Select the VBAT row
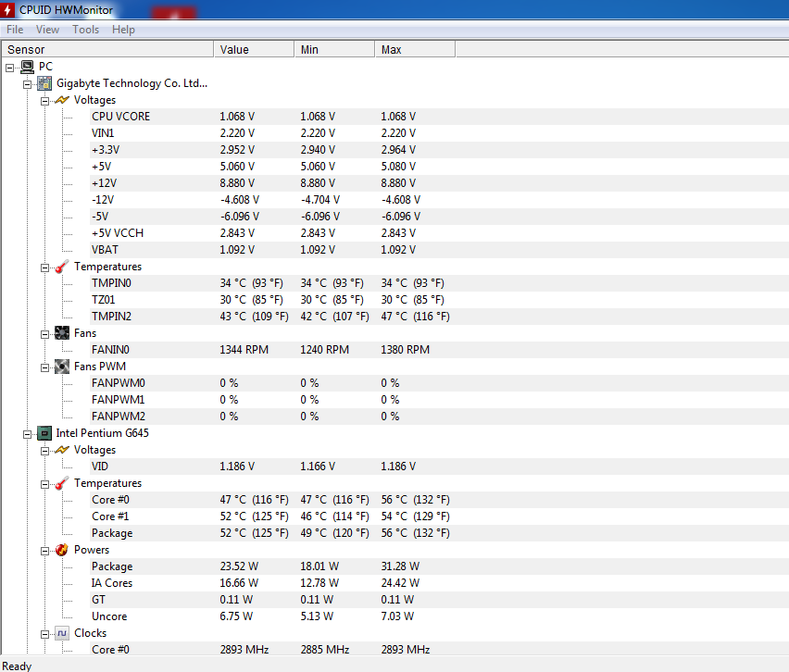789x672 pixels. pyautogui.click(x=438, y=250)
